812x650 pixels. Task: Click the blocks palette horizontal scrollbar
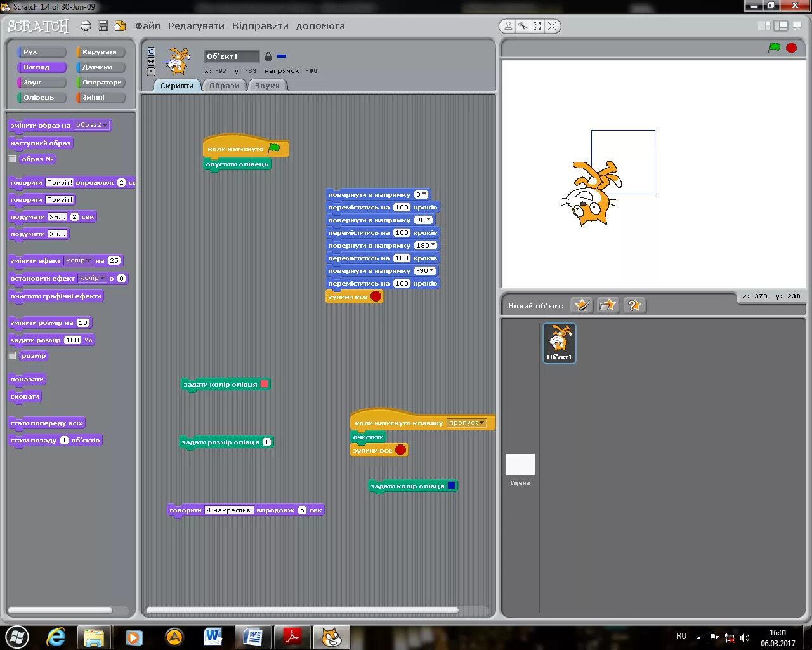[x=60, y=611]
